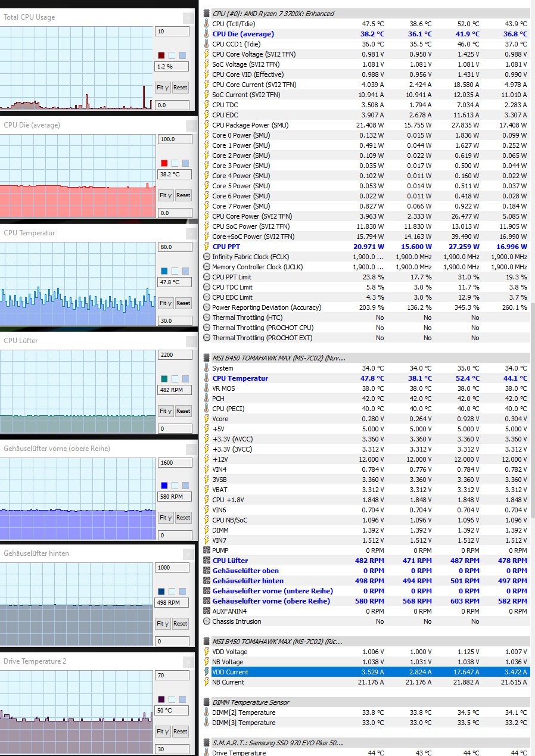This screenshot has width=535, height=756.
Task: Select the CPU Temperatur sensor row label
Action: pos(240,378)
